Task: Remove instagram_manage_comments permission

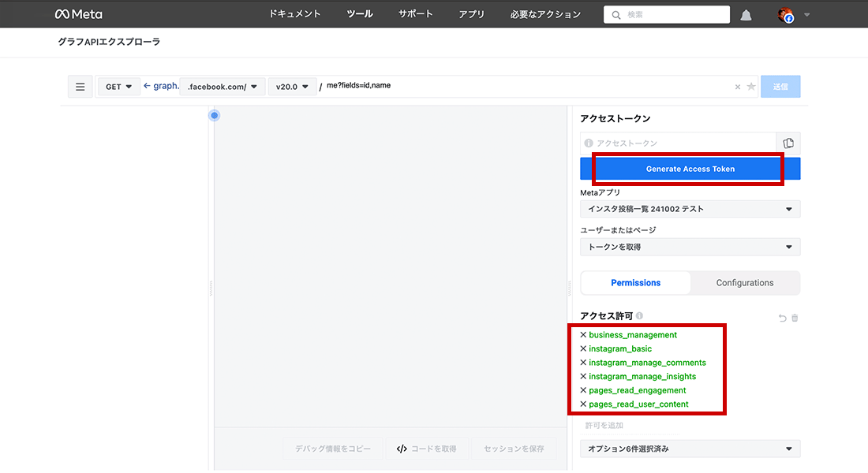Action: point(583,363)
